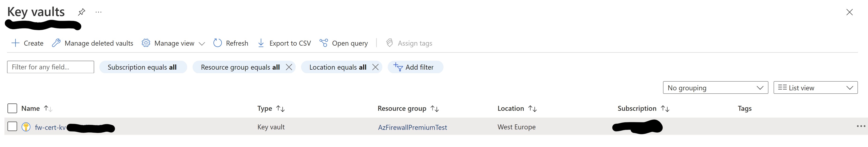Remove the Resource group filter
Screen dimensions: 868x147
click(x=289, y=67)
